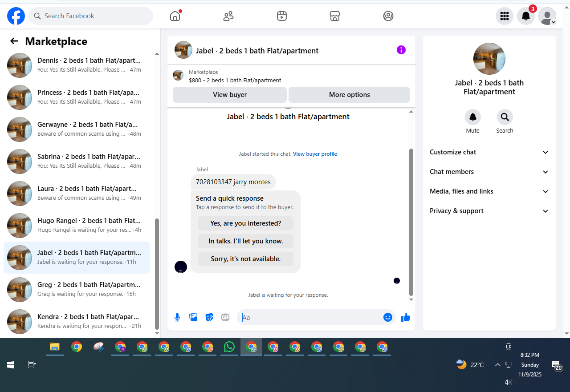The height and width of the screenshot is (392, 570).
Task: Click the Aa message input box
Action: [x=311, y=317]
